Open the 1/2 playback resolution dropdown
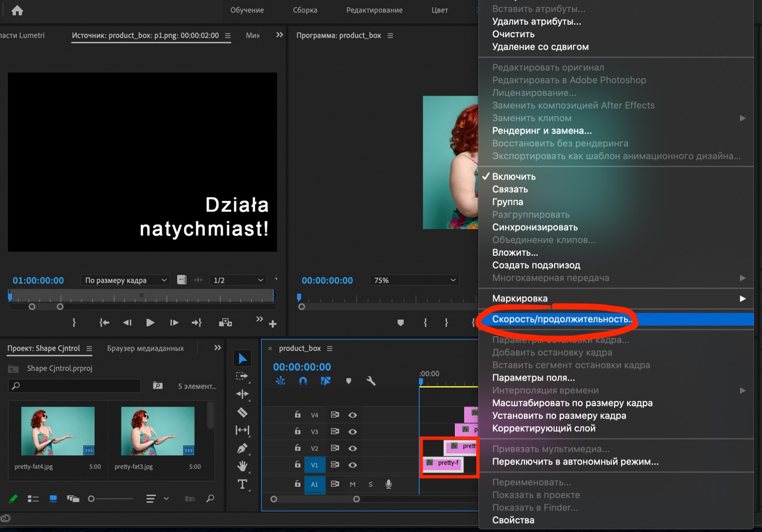The height and width of the screenshot is (532, 762). coord(238,280)
